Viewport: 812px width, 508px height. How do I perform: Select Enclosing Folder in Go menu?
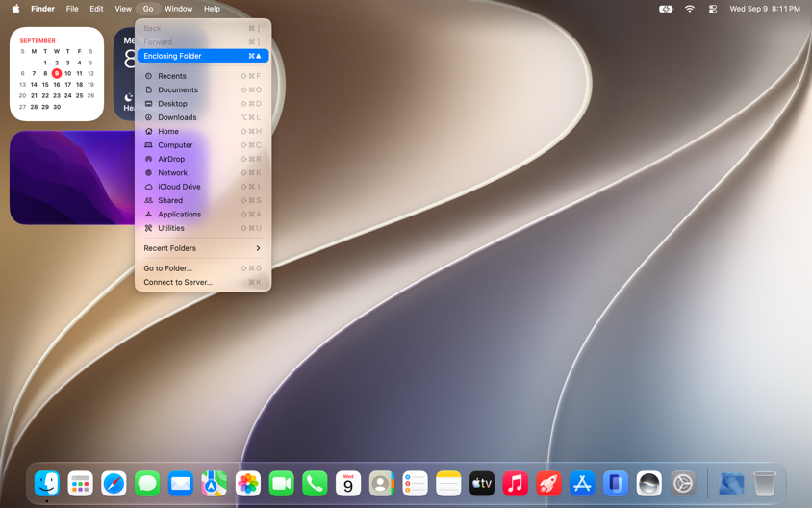point(203,56)
